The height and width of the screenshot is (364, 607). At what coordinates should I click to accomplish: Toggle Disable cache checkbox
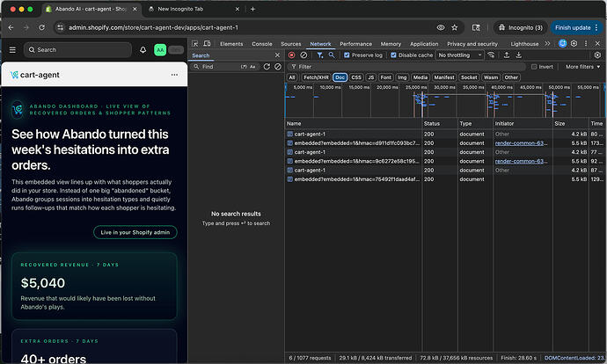click(394, 55)
